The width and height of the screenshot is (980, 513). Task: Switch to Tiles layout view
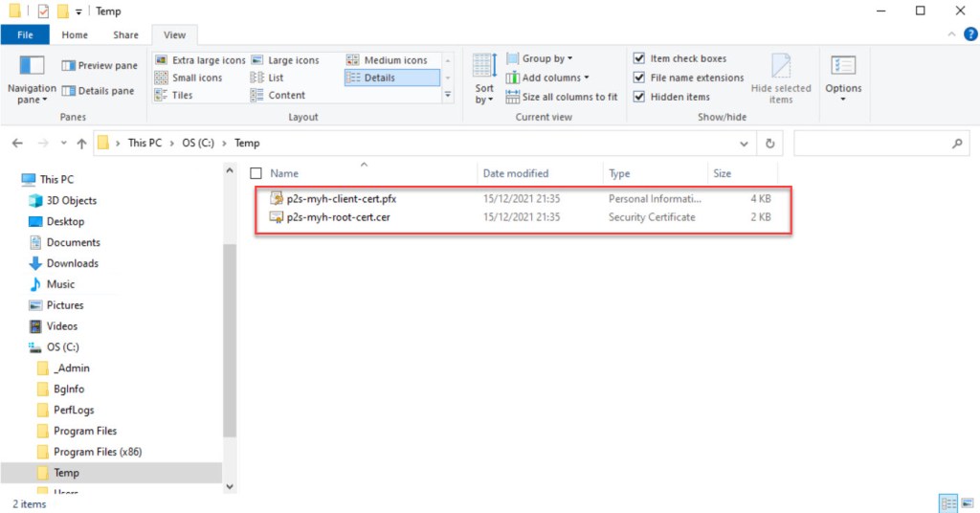click(x=182, y=96)
